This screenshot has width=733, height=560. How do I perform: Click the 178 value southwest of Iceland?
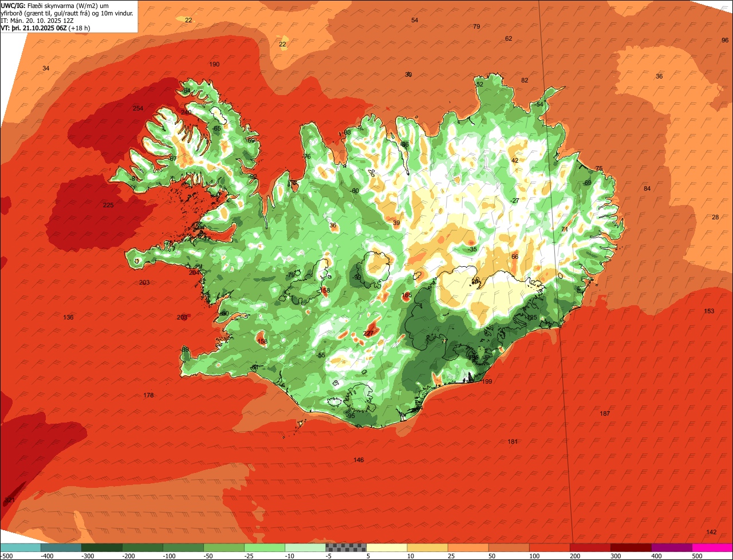tap(149, 395)
